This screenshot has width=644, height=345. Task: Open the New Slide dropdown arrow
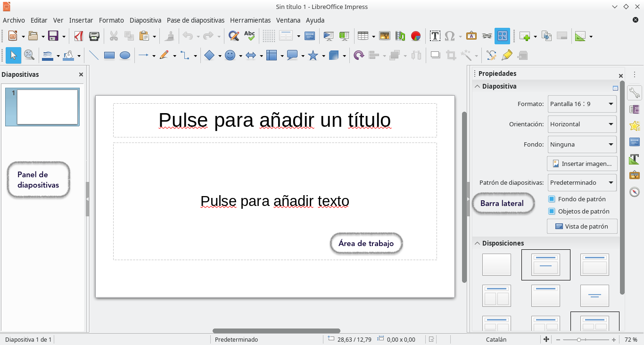535,36
